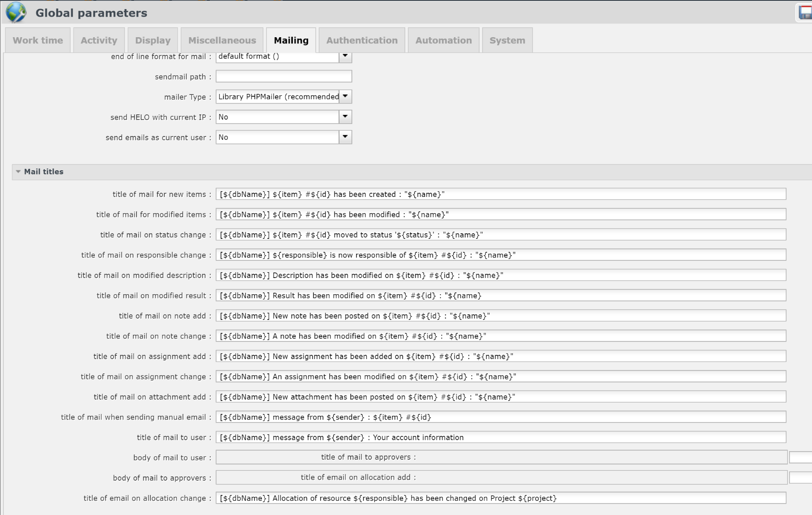The width and height of the screenshot is (812, 515).
Task: Edit the title of mail on responsible change field
Action: point(501,255)
